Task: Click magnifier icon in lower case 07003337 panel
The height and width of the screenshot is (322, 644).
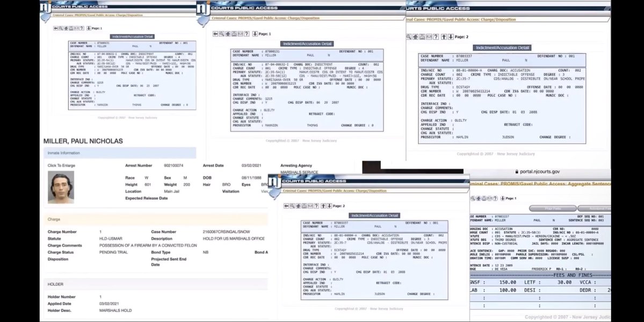Action: (x=292, y=206)
